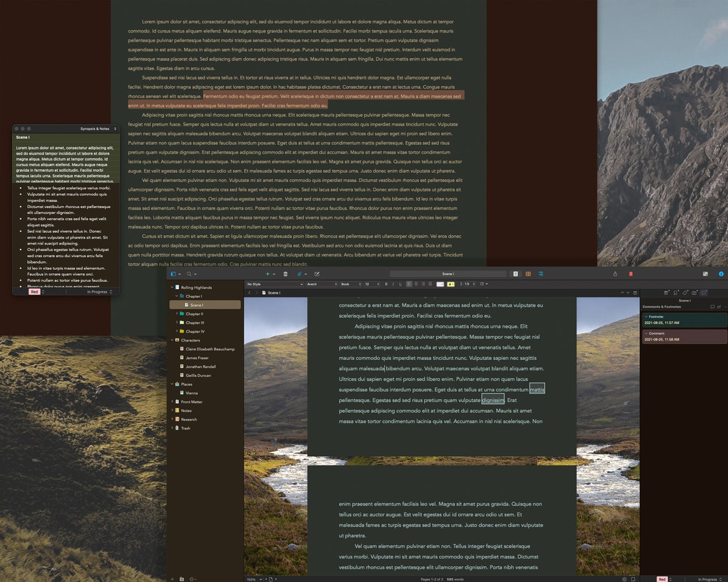Open the Inspector with the blue info icon
The image size is (728, 582).
point(721,274)
